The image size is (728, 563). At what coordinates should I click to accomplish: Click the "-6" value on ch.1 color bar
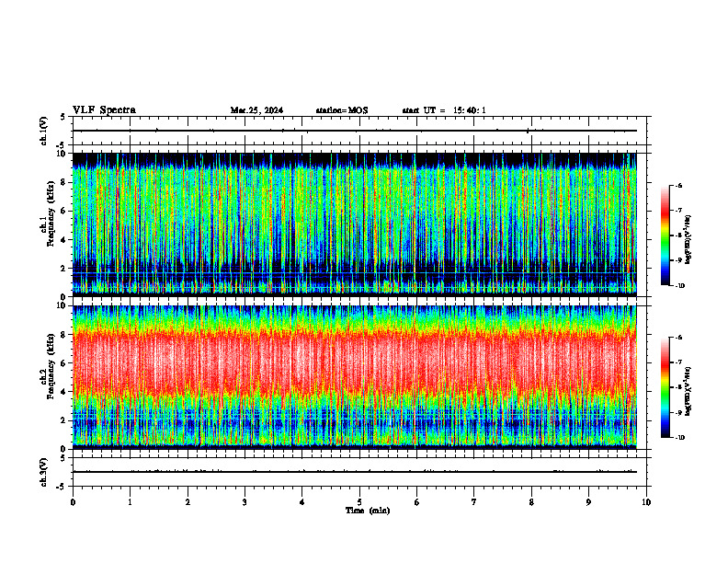click(x=679, y=186)
